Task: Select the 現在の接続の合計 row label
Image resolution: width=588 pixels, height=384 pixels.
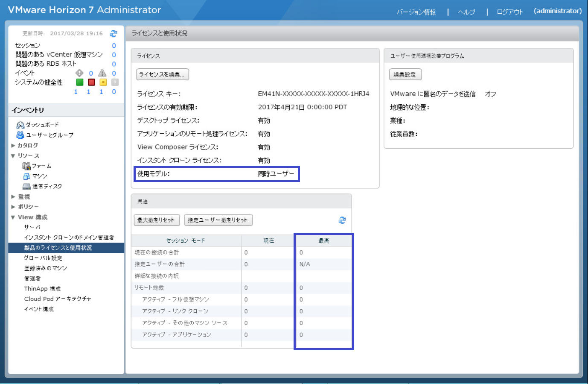Action: (x=157, y=252)
